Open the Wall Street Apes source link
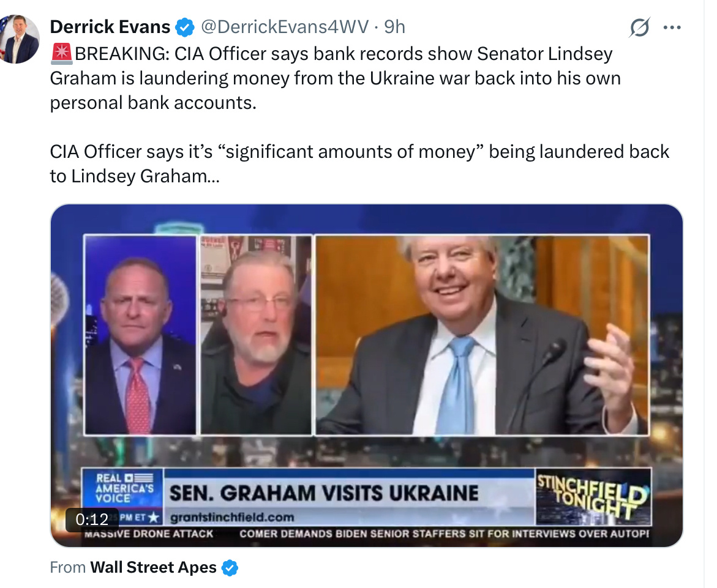The width and height of the screenshot is (717, 588). click(153, 567)
